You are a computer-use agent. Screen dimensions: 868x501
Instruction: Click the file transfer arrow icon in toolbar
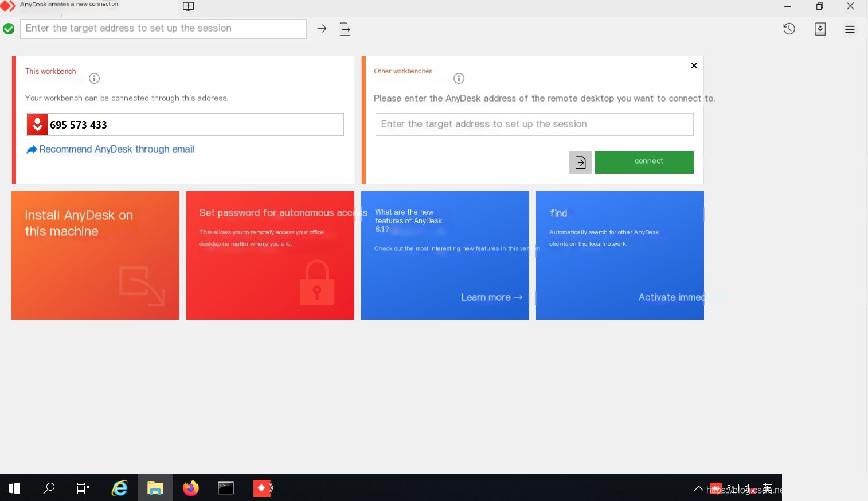coord(345,29)
